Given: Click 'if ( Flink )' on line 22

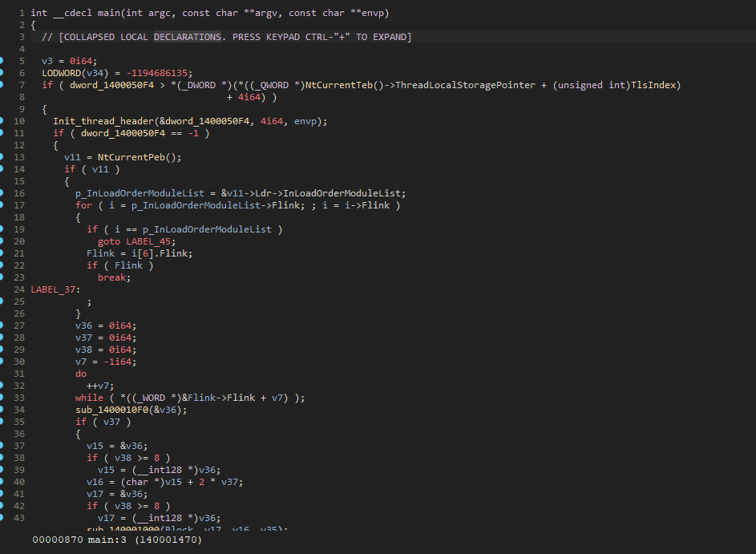Looking at the screenshot, I should [119, 265].
